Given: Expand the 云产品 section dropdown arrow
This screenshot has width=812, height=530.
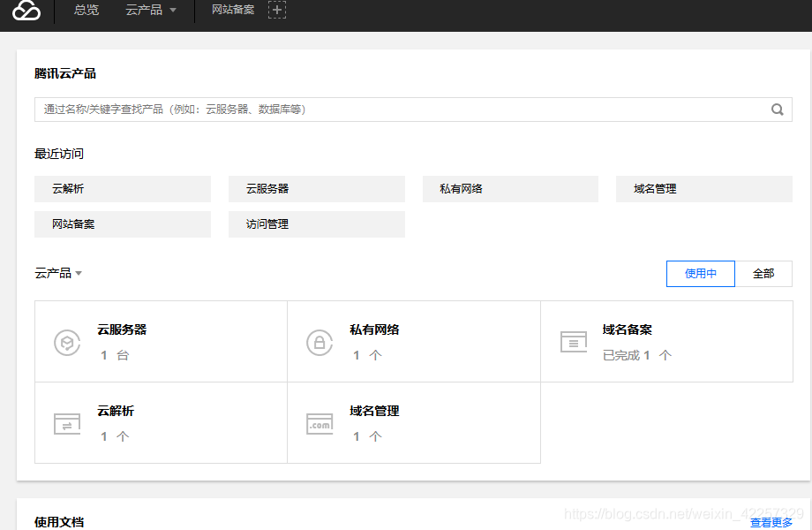Looking at the screenshot, I should click(79, 274).
